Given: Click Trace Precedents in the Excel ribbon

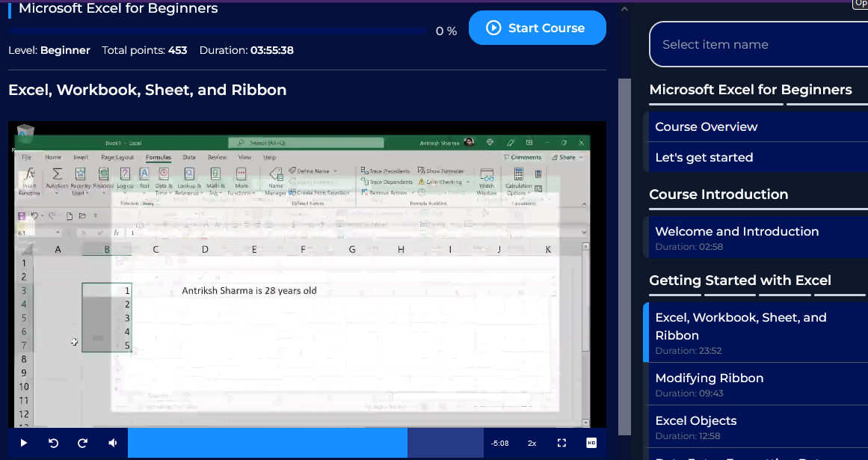Looking at the screenshot, I should 385,171.
